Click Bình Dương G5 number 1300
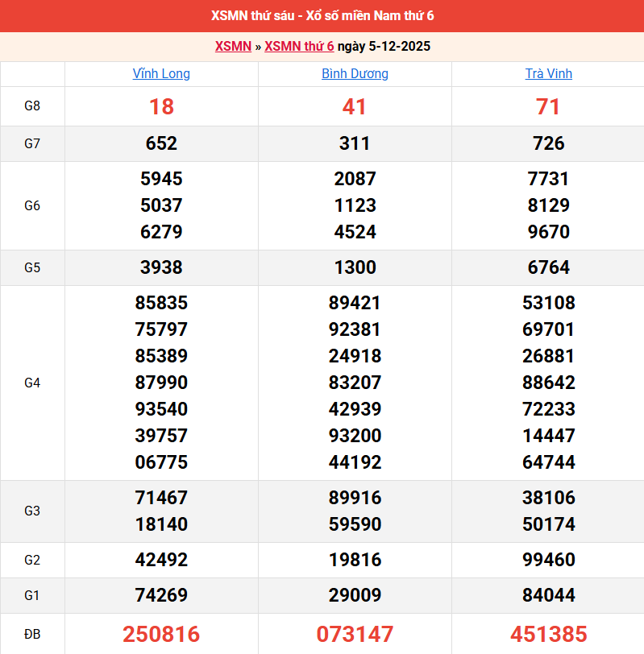Image resolution: width=644 pixels, height=654 pixels. 355,267
